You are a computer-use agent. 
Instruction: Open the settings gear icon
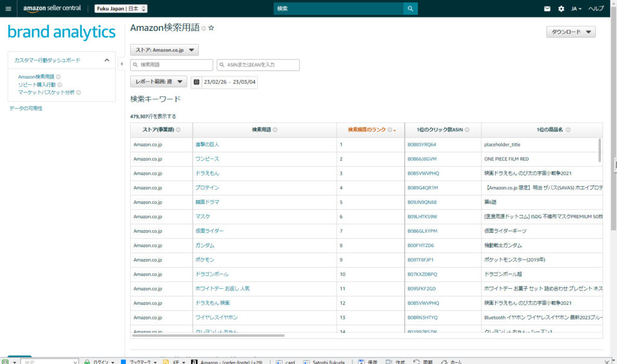point(561,8)
